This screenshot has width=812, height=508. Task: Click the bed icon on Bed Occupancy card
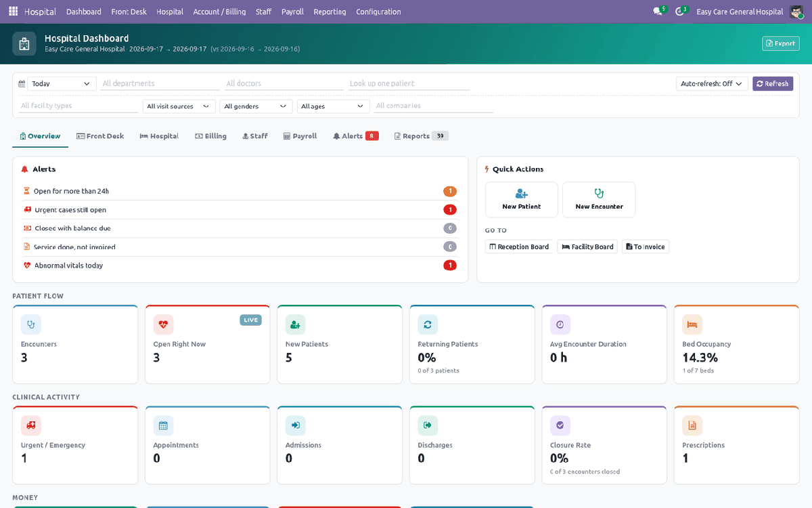click(x=692, y=324)
